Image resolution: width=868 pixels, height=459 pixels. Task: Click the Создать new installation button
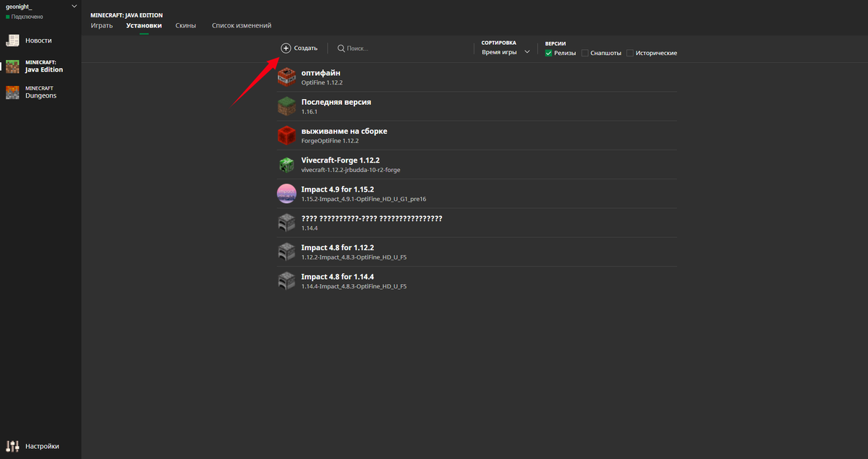click(299, 48)
